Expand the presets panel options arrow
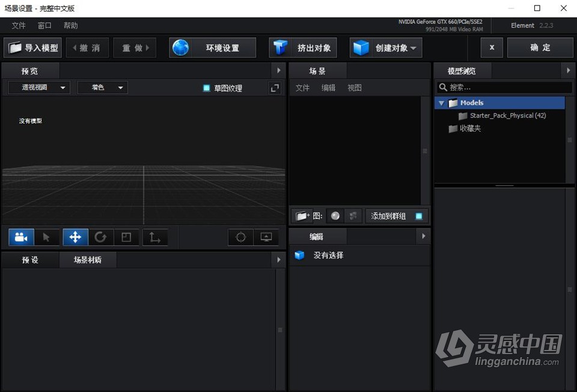Viewport: 577px width, 392px height. click(278, 260)
